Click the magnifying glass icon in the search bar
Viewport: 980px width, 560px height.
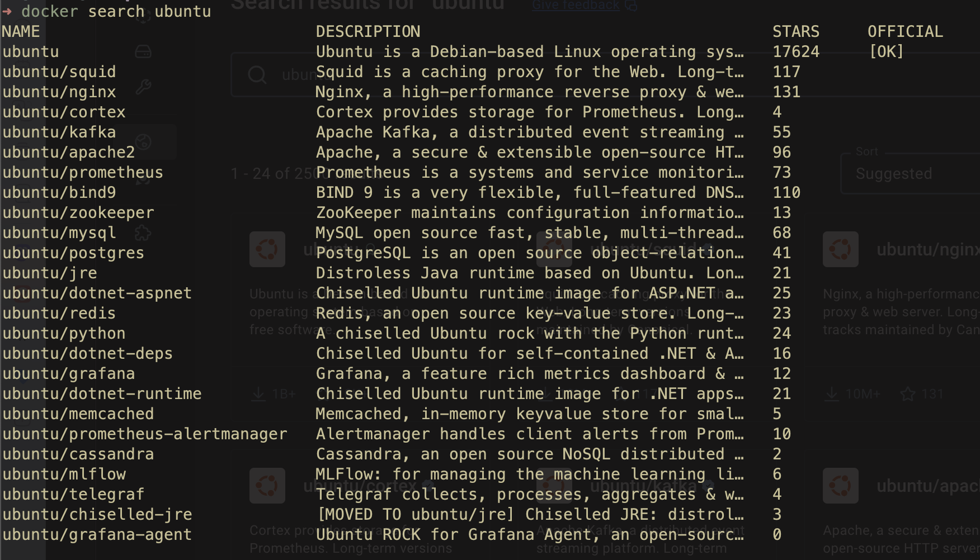(257, 74)
